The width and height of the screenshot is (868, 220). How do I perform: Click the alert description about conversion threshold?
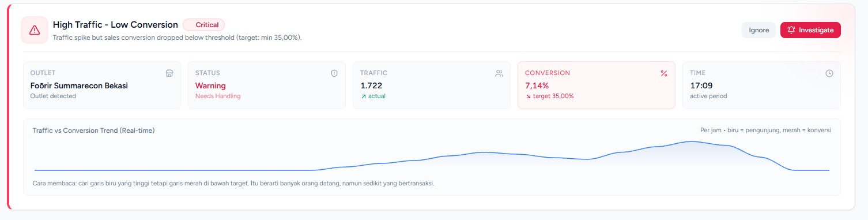coord(177,38)
